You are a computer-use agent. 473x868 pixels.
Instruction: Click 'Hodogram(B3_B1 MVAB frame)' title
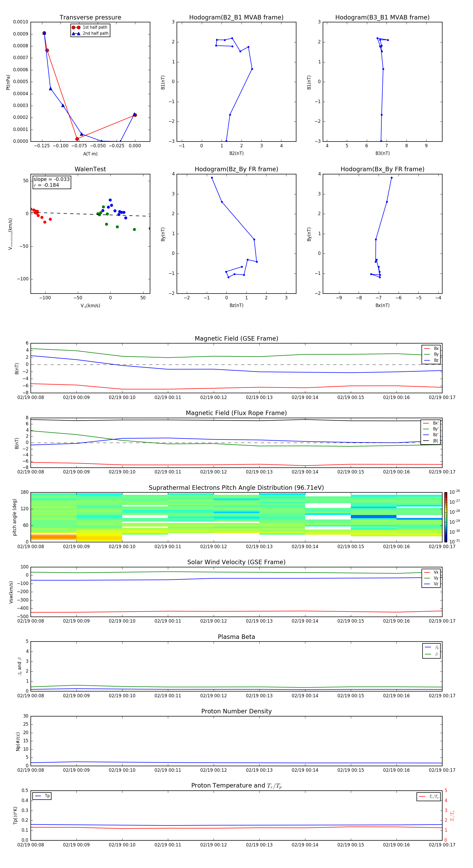click(x=382, y=18)
